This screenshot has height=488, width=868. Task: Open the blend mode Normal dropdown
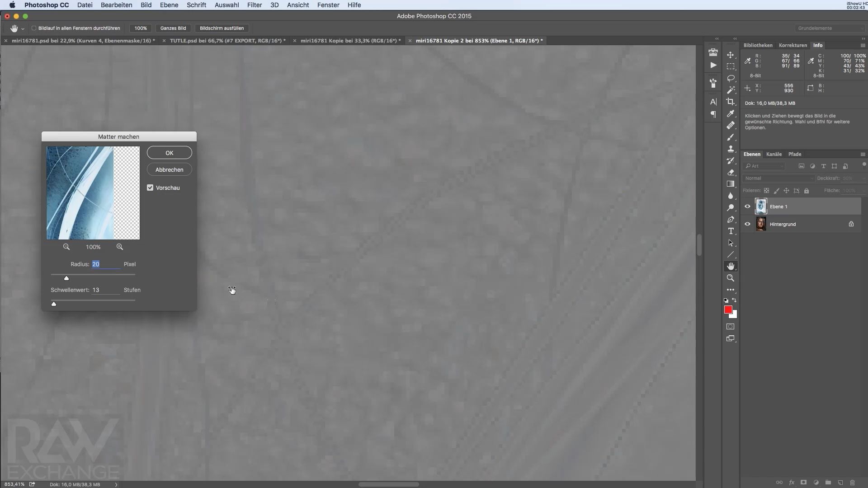778,178
